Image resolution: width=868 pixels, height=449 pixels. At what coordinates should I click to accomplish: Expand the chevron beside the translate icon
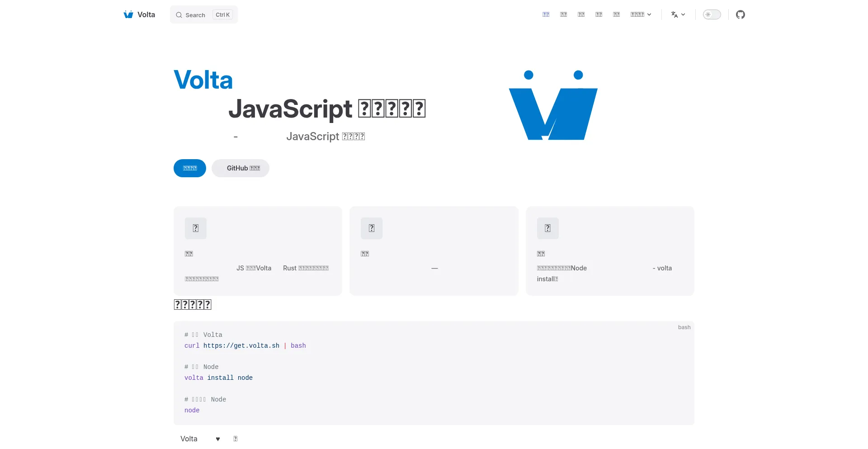(x=683, y=14)
